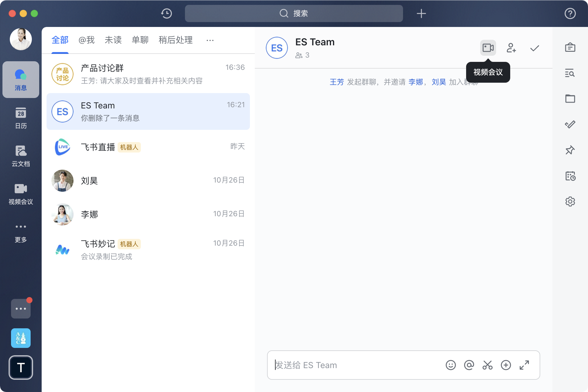The height and width of the screenshot is (392, 588).
Task: Open the emoji picker in the message box
Action: pos(450,365)
